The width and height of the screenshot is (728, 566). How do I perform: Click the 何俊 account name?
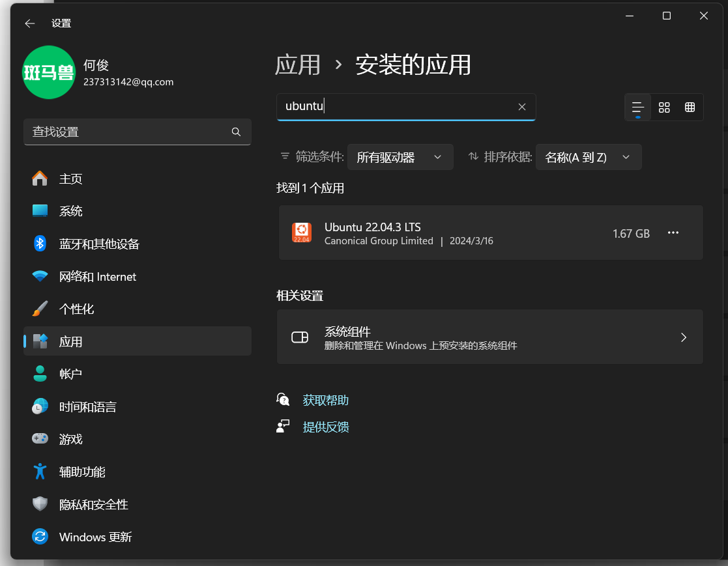click(x=96, y=65)
